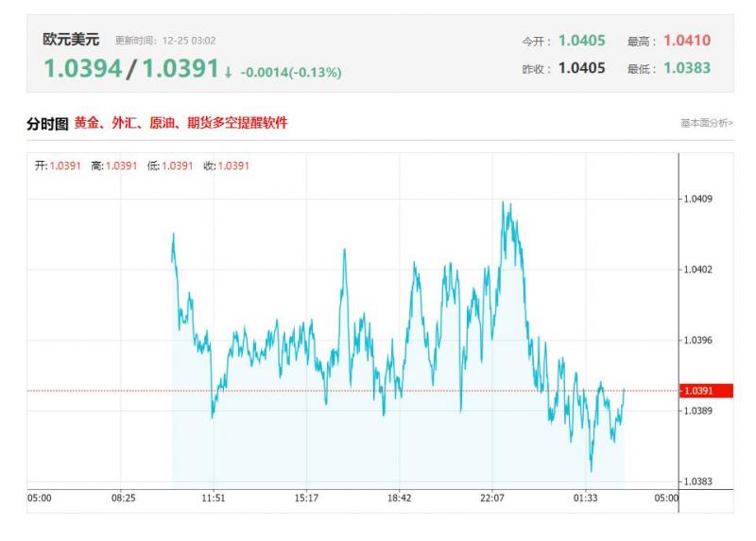Click the 1.0409 price axis label
The image size is (756, 541).
(697, 199)
